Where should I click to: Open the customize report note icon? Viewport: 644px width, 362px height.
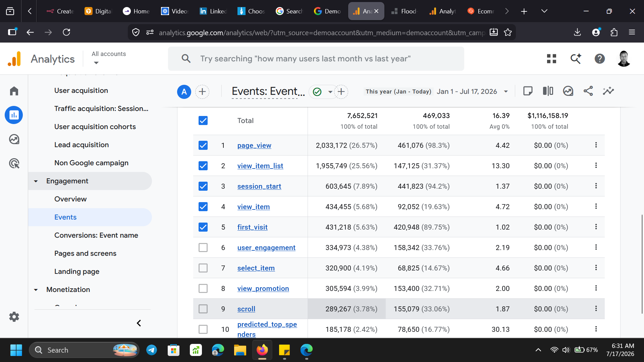click(x=528, y=91)
